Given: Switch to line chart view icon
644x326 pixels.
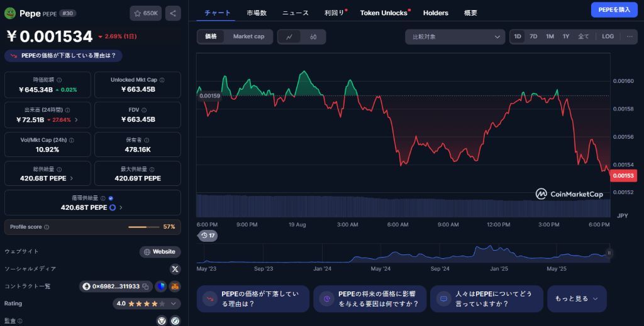Looking at the screenshot, I should pyautogui.click(x=289, y=37).
